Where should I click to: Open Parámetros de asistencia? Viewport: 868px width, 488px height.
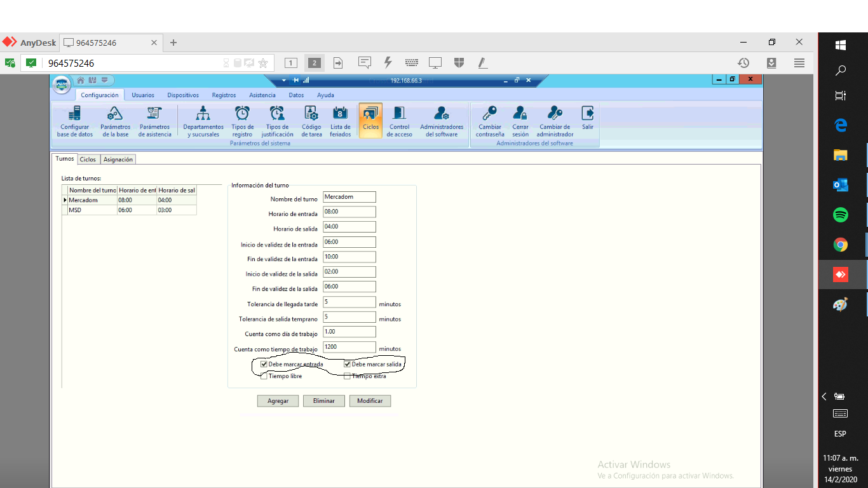pos(154,121)
